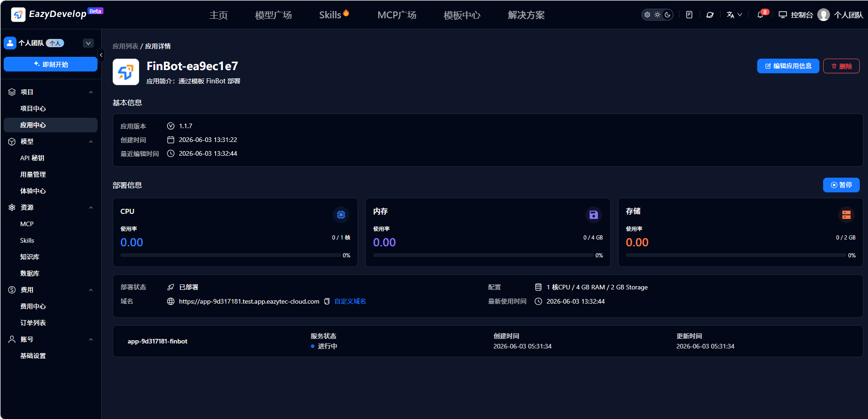Viewport: 868px width, 419px height.
Task: Open the documentation page icon
Action: (689, 15)
